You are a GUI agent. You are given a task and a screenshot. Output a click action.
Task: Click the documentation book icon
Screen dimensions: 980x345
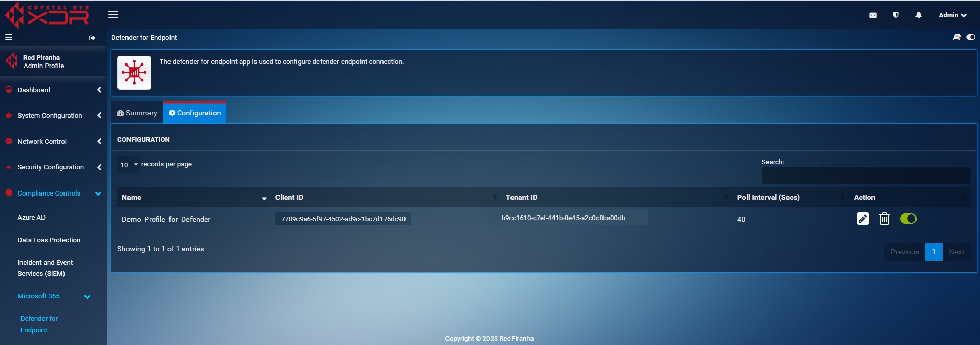[956, 37]
